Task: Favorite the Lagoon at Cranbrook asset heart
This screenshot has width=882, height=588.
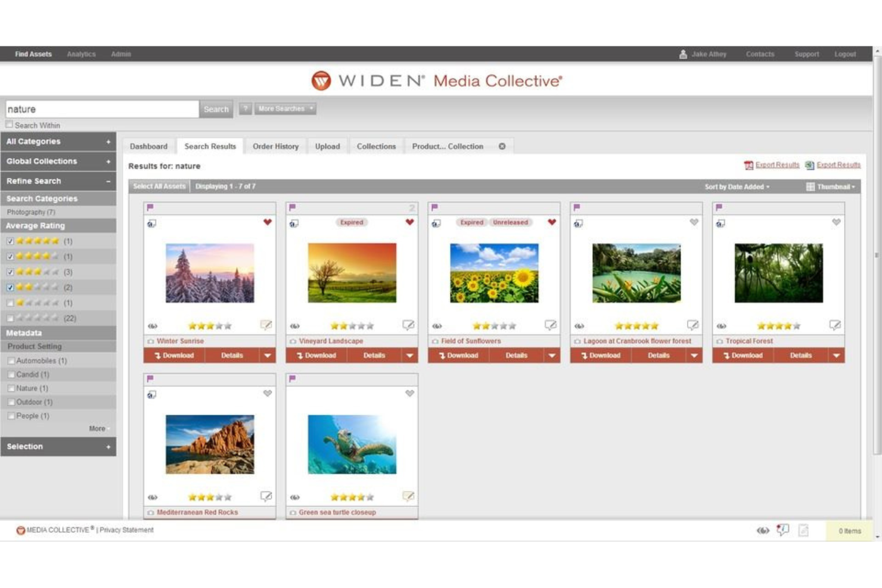Action: (x=694, y=222)
